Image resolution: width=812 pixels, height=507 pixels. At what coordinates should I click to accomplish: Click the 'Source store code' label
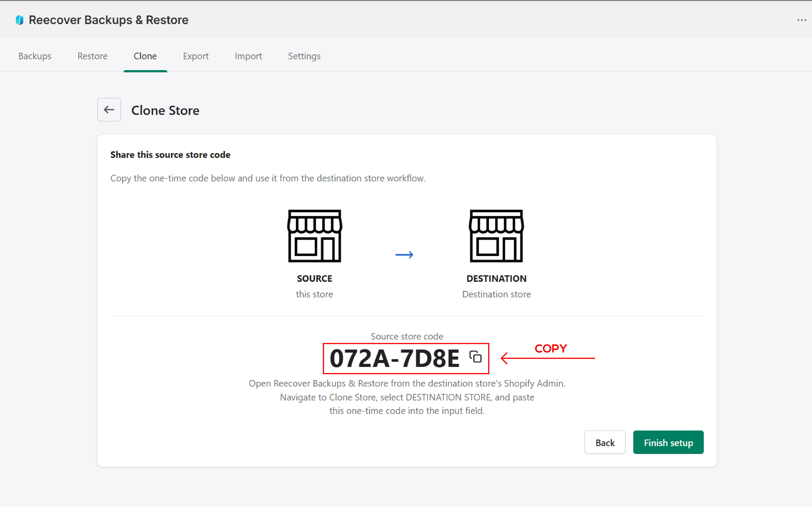(407, 336)
